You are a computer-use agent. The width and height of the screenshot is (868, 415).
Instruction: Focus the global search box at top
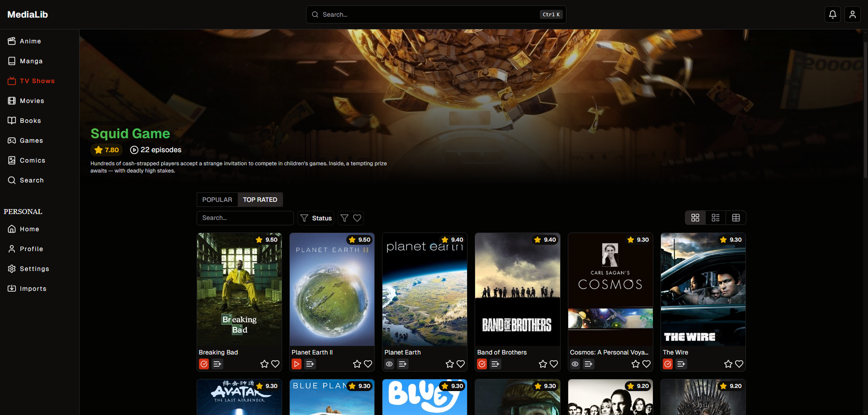click(x=436, y=14)
